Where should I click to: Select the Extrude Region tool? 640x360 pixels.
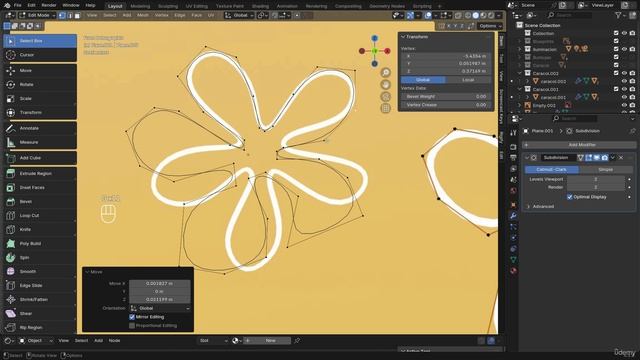click(x=40, y=173)
